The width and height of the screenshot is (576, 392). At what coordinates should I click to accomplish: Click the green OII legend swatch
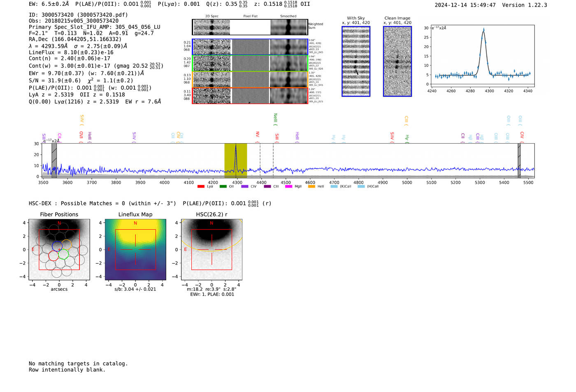coord(223,187)
